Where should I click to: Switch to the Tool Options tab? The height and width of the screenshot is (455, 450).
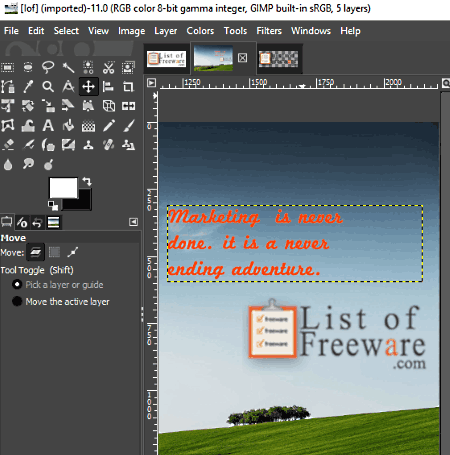point(7,222)
